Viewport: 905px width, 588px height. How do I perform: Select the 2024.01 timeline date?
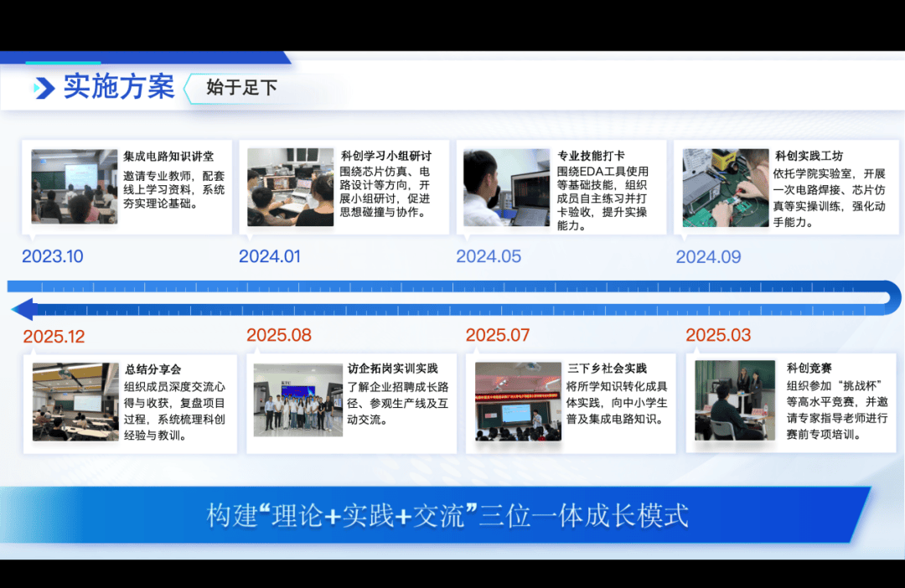click(269, 256)
